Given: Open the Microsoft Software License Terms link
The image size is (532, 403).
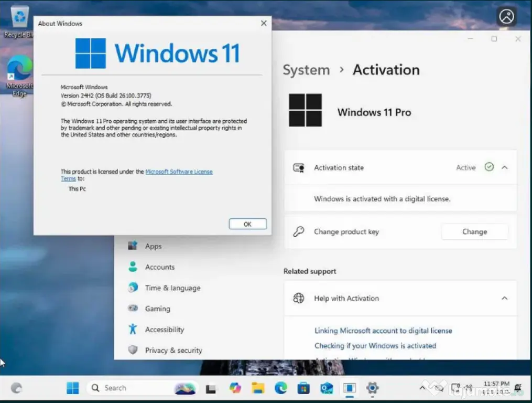Looking at the screenshot, I should [x=179, y=172].
